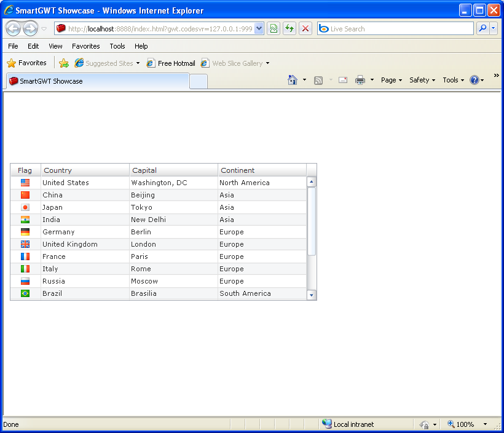Click the Favorites star button
The width and height of the screenshot is (504, 433).
tap(26, 63)
